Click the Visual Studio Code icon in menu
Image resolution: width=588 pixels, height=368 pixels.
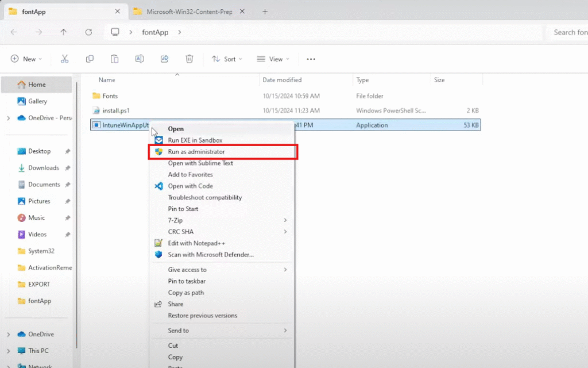158,186
